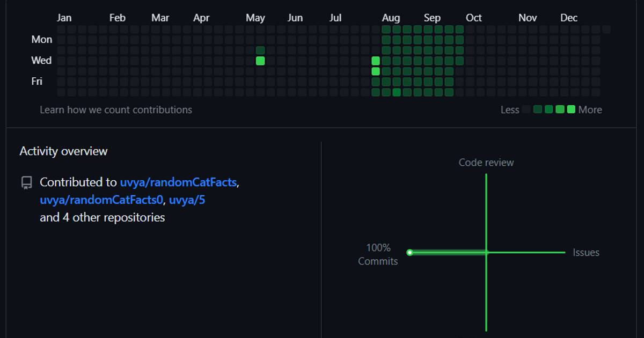This screenshot has height=338, width=644.
Task: Click the middle of the five legend swatches
Action: [548, 109]
